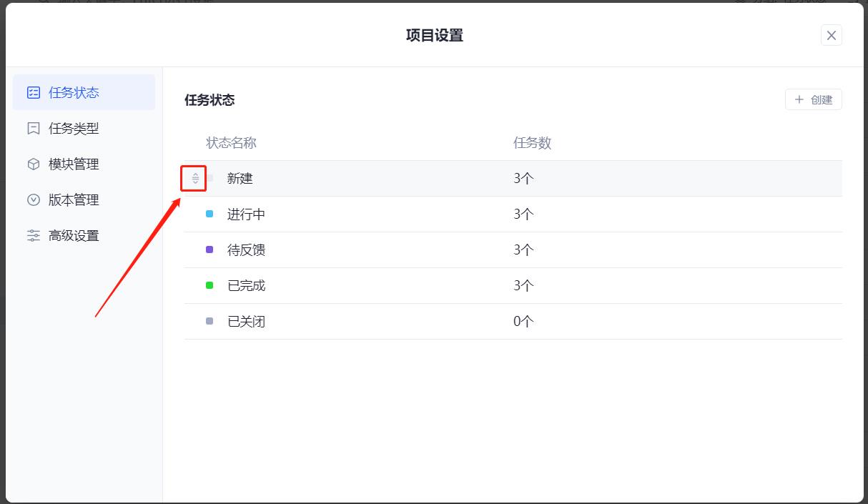The image size is (868, 504).
Task: Close the 项目设置 dialog
Action: 831,34
